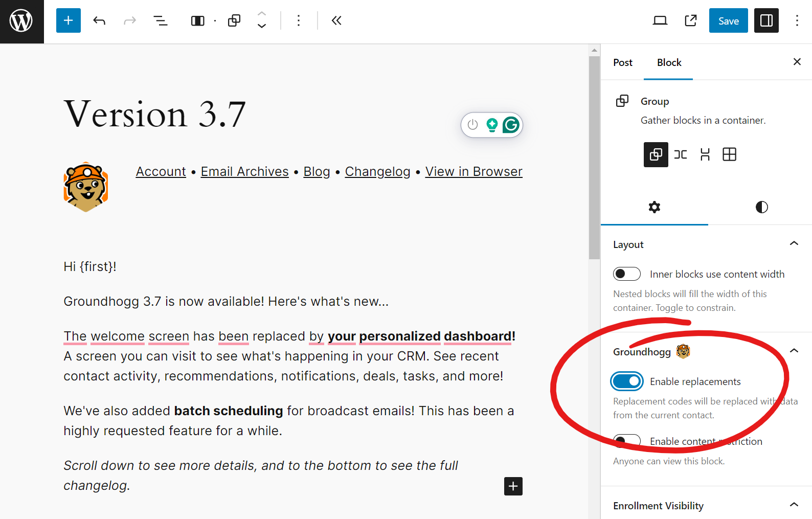The width and height of the screenshot is (812, 519).
Task: Click the Version 3.7 title
Action: (154, 114)
